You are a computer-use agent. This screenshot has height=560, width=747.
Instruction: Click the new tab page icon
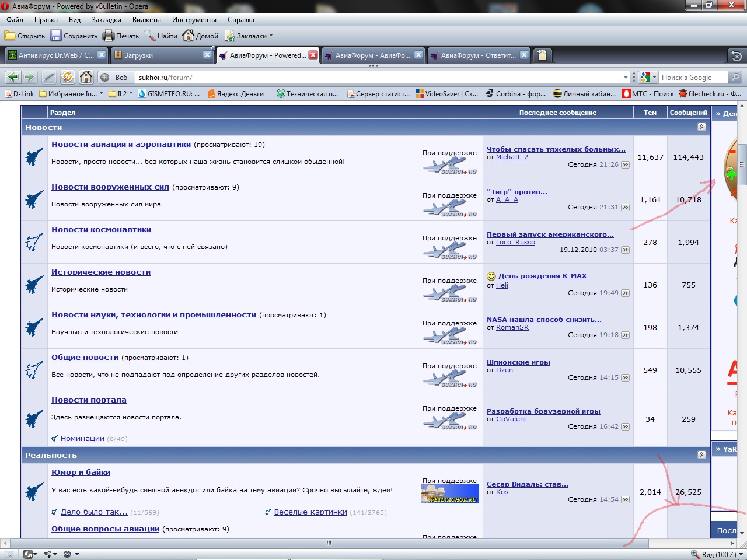click(542, 55)
